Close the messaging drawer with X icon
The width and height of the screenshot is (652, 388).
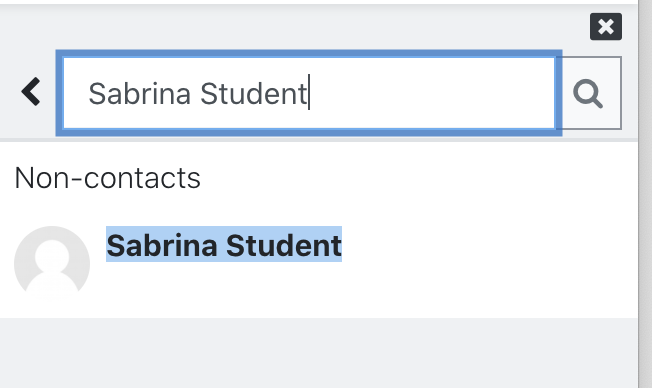(605, 27)
